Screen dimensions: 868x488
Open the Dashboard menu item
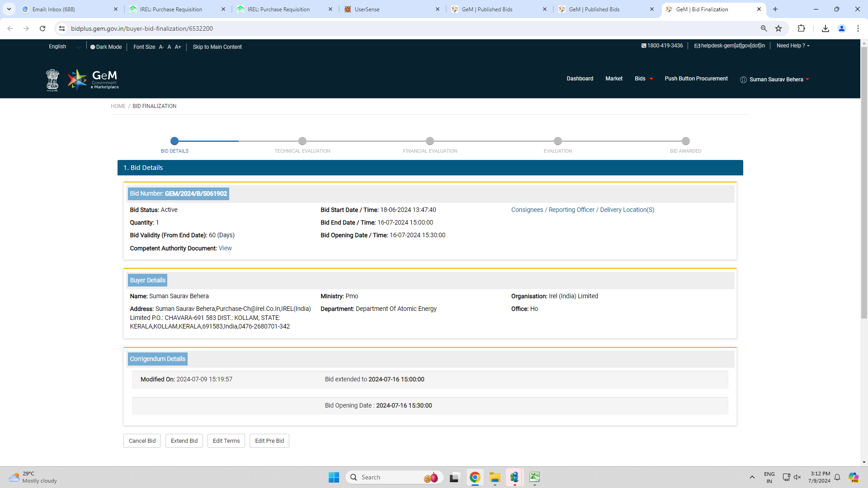(580, 79)
